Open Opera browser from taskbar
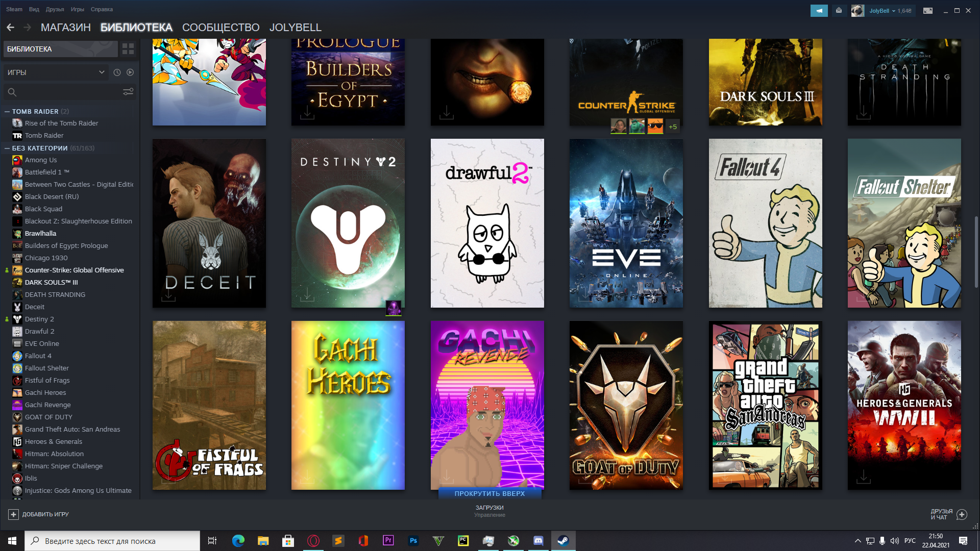980x551 pixels. [x=313, y=541]
